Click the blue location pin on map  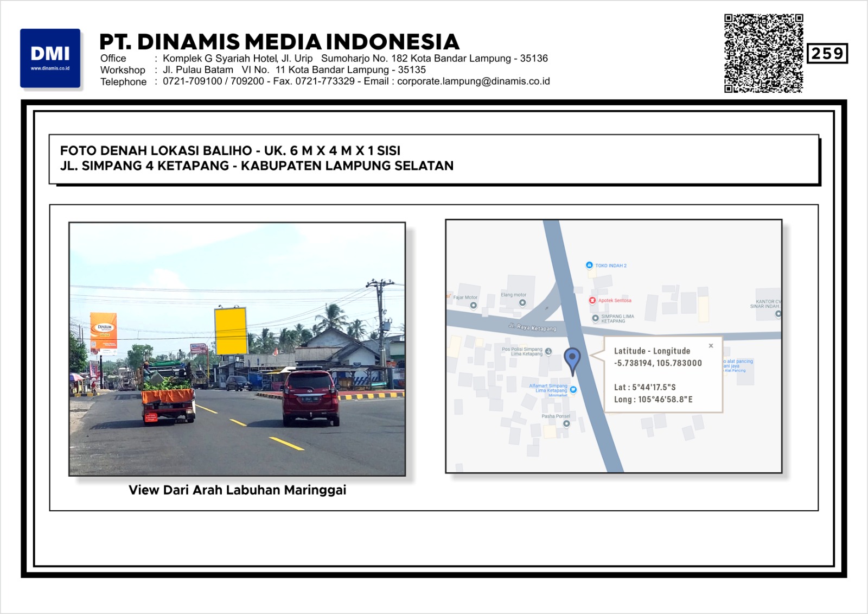pos(572,359)
